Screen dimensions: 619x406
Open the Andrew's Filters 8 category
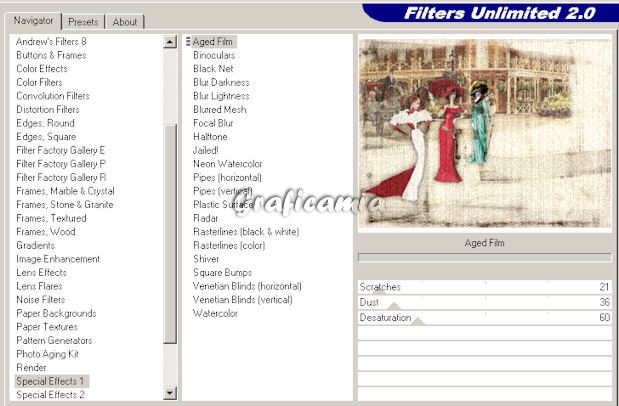pos(51,41)
